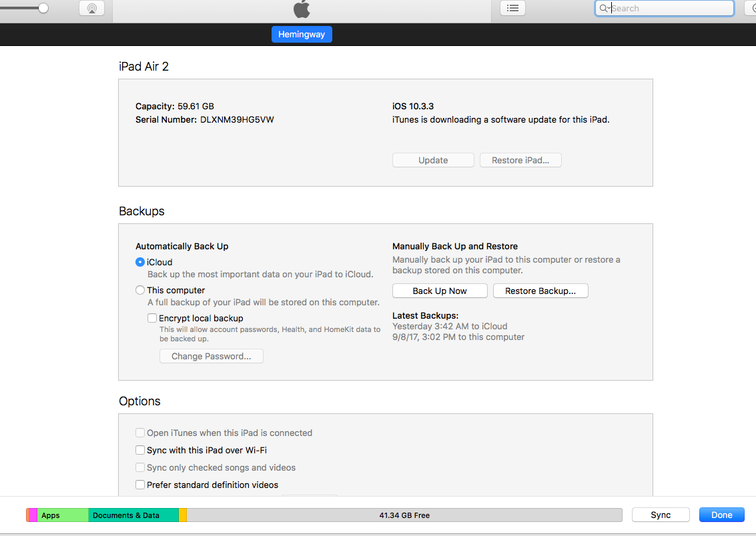Click '9/8/17, 3:02 PM to this computer' entry

pyautogui.click(x=458, y=337)
